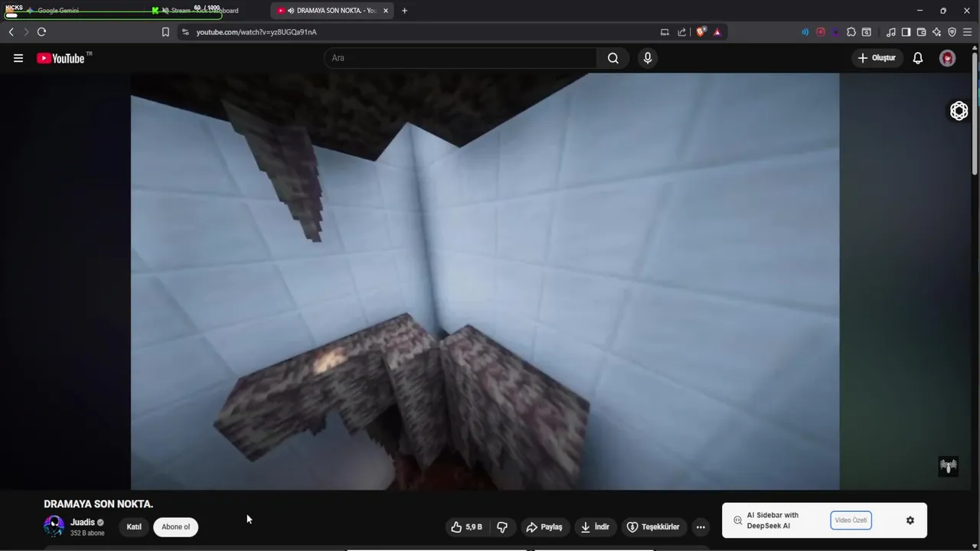980x551 pixels.
Task: Open the Brave Wallet icon
Action: (x=921, y=32)
